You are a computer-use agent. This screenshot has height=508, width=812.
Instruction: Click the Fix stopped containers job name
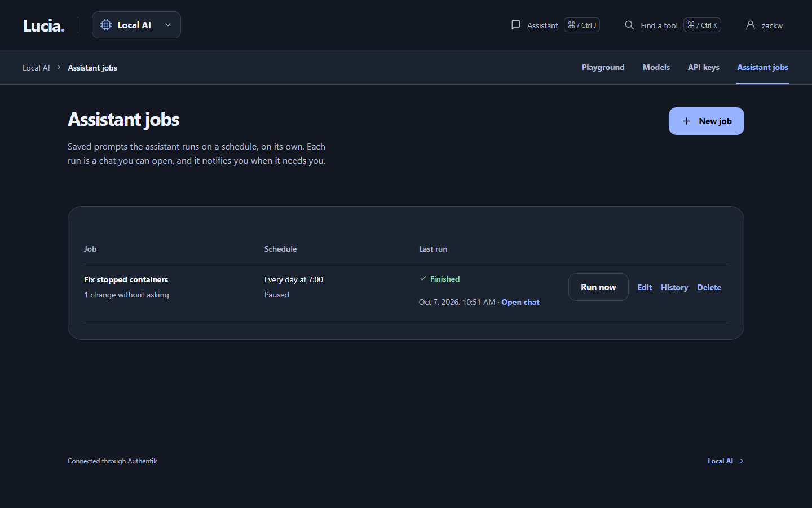126,279
